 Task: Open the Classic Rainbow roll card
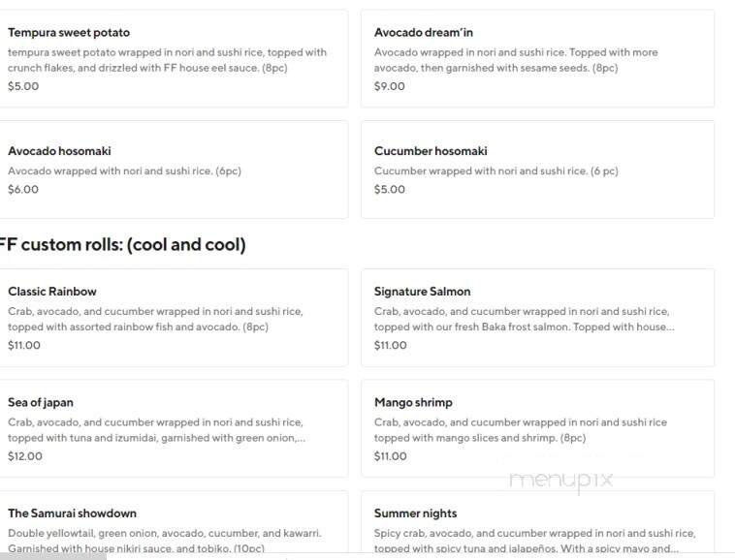pos(173,318)
